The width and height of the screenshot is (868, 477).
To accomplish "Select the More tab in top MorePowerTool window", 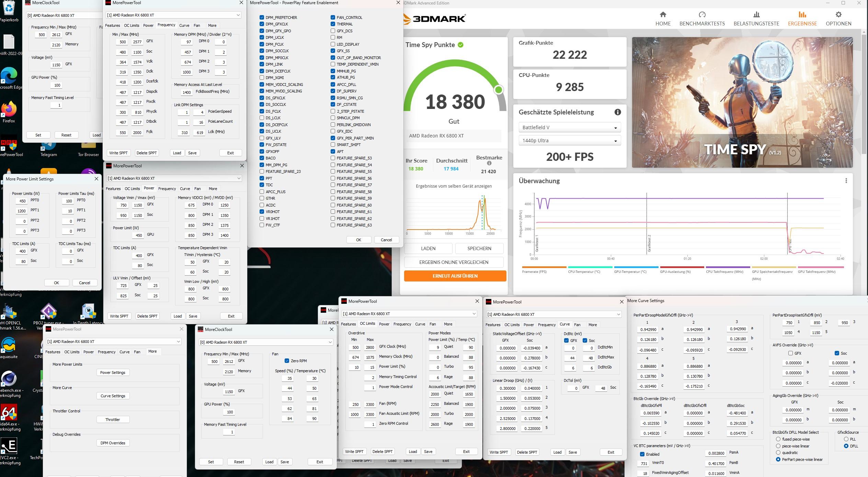I will pos(212,25).
